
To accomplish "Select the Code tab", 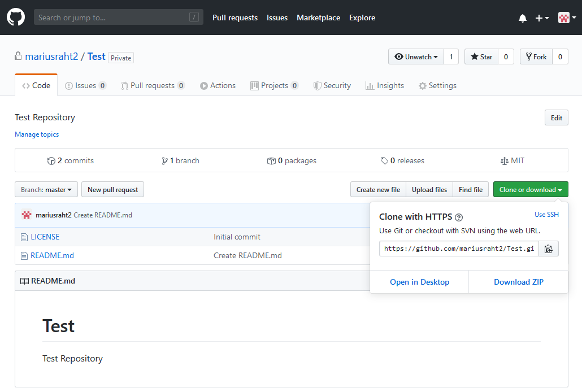I will point(36,85).
